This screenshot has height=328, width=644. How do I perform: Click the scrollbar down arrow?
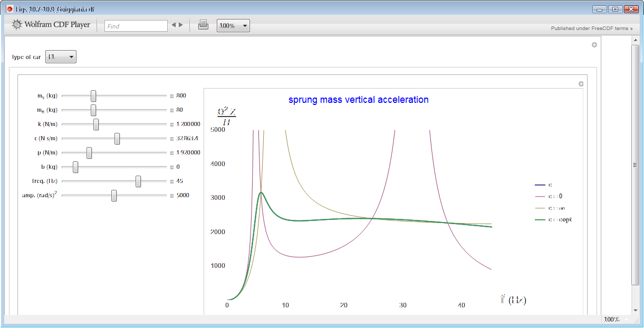click(x=635, y=310)
